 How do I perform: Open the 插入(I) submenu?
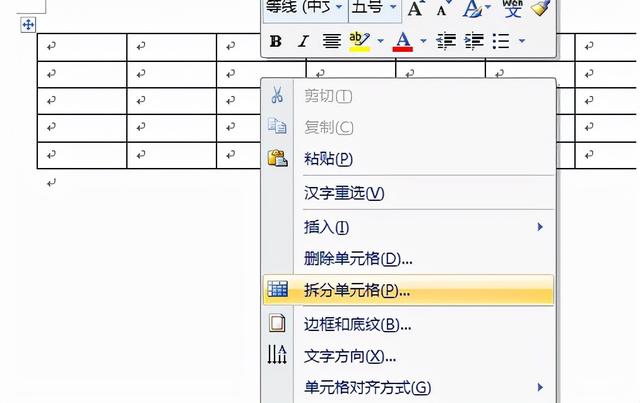pyautogui.click(x=408, y=227)
